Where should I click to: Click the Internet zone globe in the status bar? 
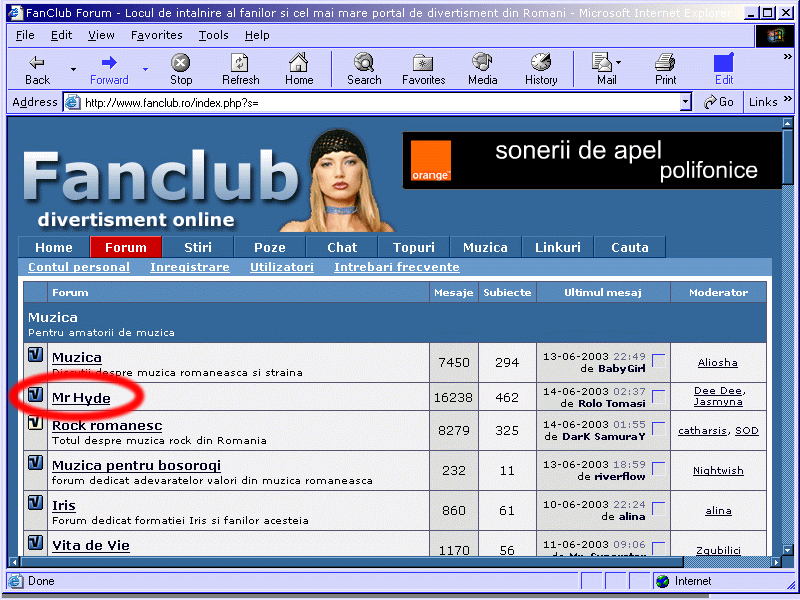662,581
